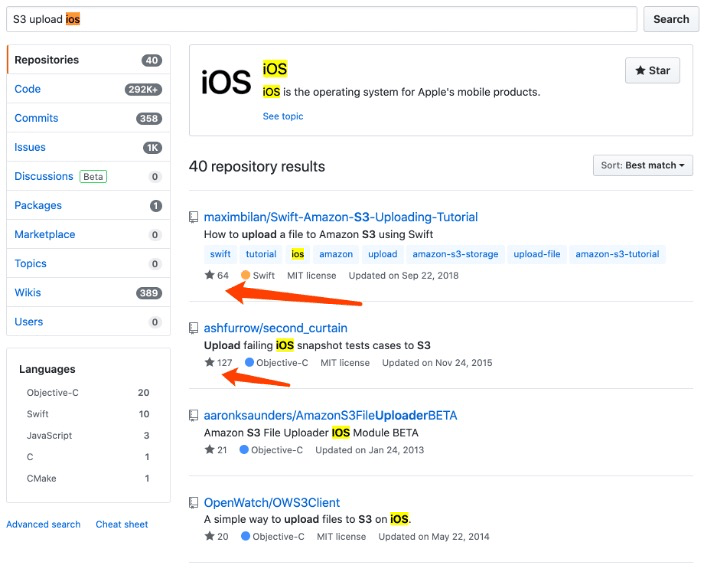Click the repo icon beside aaronksaunders/AmazonS3FileUploaderBETA
Image resolution: width=704 pixels, height=576 pixels.
[194, 415]
